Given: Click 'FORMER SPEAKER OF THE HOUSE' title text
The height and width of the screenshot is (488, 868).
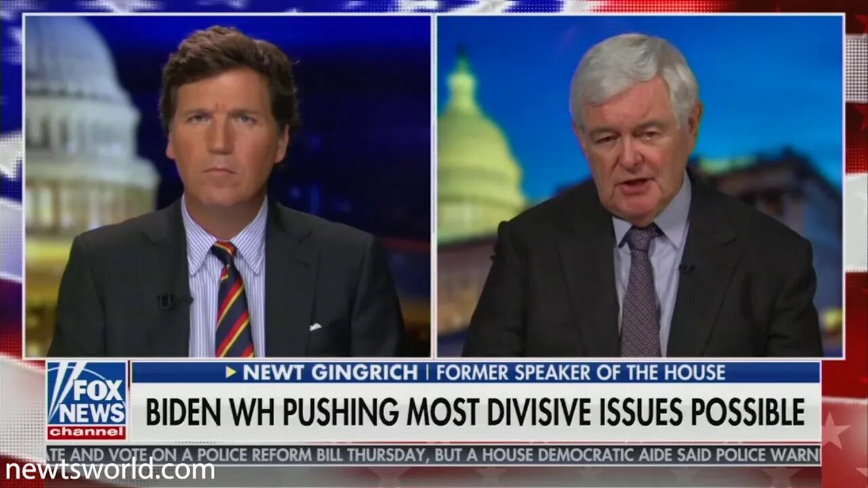Looking at the screenshot, I should [580, 372].
